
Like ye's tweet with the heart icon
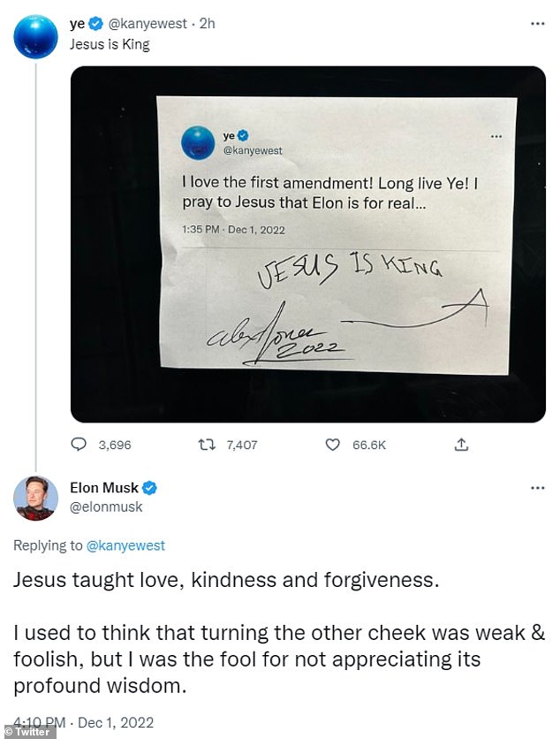click(x=333, y=445)
